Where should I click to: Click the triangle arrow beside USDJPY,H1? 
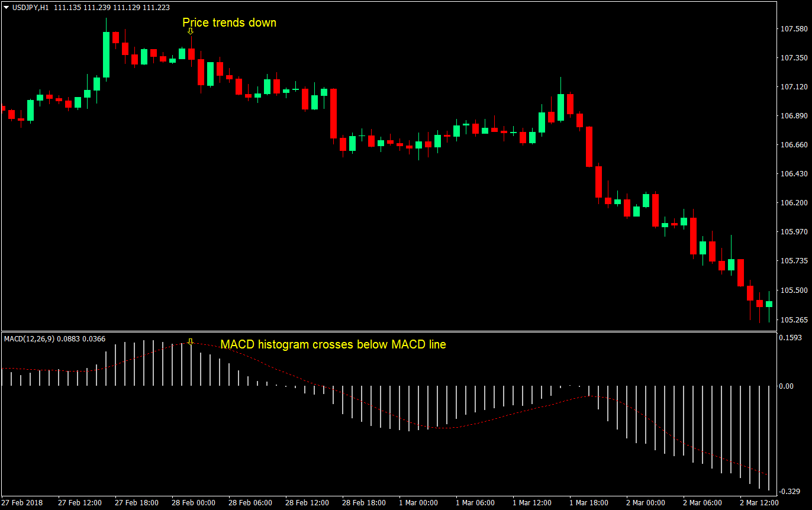tap(6, 8)
